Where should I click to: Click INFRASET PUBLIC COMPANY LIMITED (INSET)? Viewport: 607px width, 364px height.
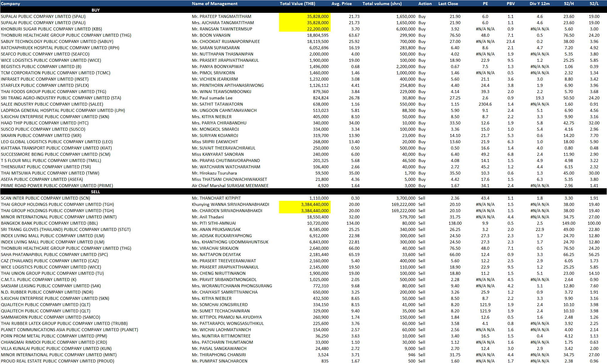click(x=44, y=79)
